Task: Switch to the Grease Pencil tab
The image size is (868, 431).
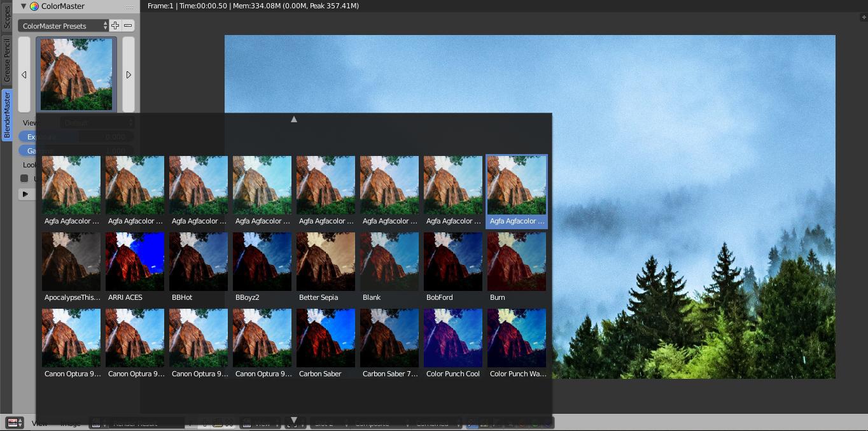Action: (7, 60)
